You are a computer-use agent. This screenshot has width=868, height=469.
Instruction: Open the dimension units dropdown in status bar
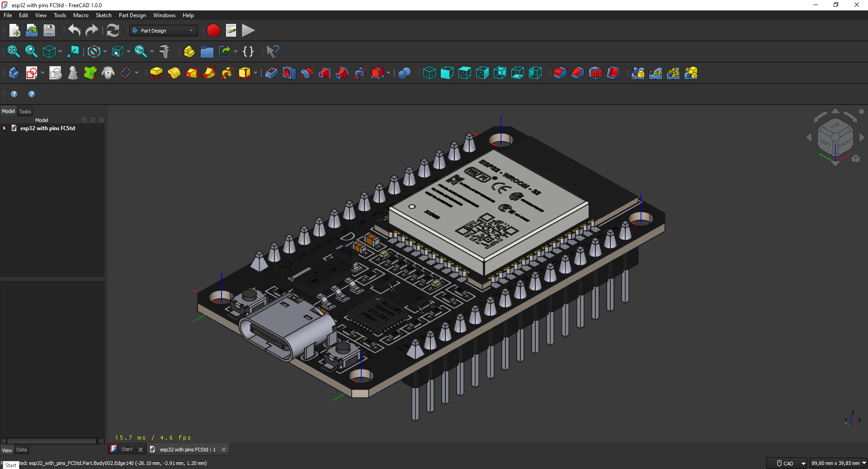coord(838,463)
